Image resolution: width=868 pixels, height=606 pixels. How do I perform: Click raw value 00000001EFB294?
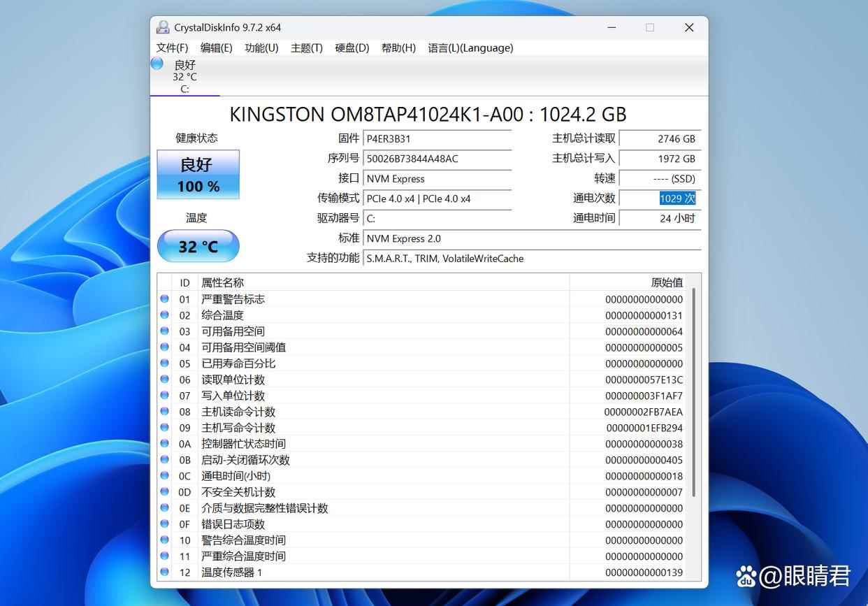pyautogui.click(x=644, y=428)
